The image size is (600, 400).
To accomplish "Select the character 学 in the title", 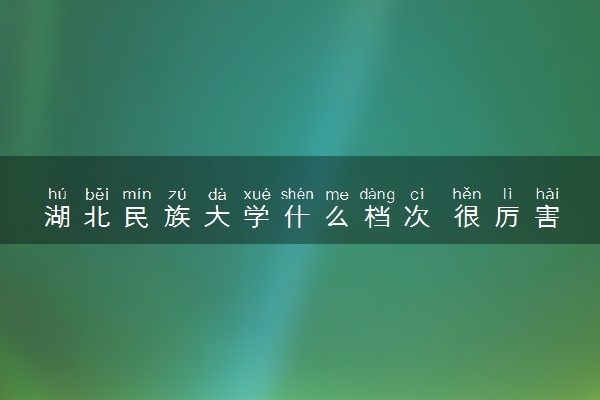I will coord(257,217).
